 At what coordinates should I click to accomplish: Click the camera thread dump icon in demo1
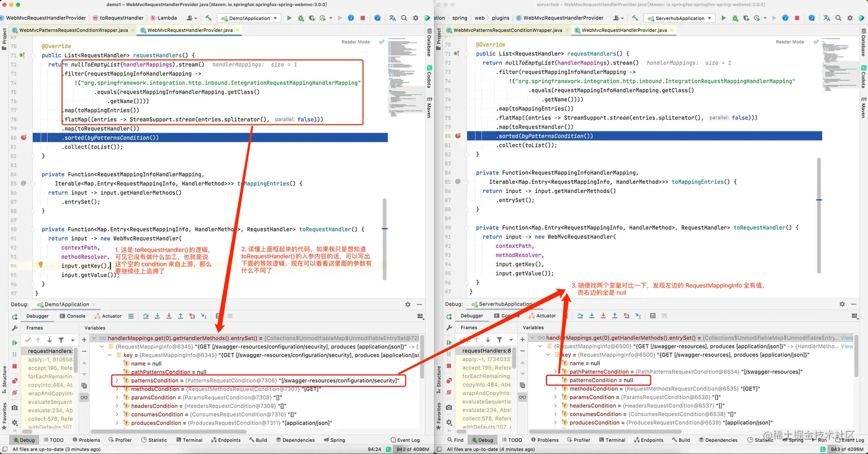14,408
